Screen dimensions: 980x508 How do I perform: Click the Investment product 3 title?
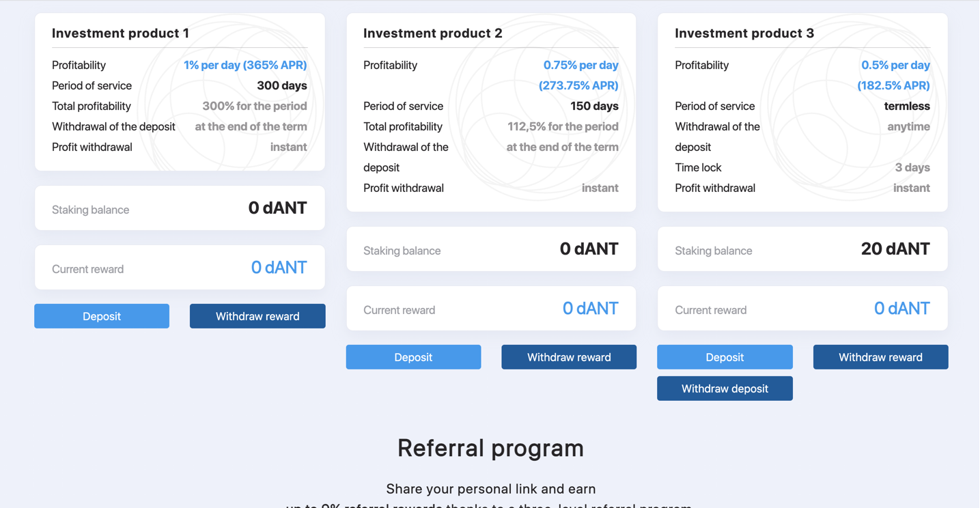coord(744,33)
